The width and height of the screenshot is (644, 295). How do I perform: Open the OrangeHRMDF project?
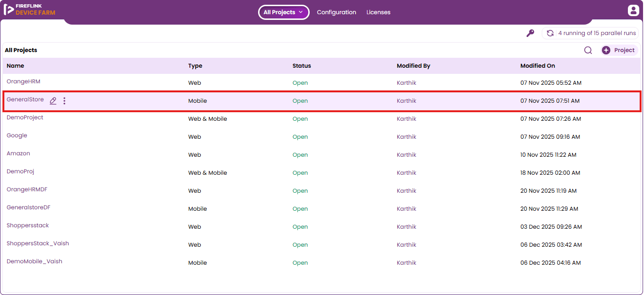27,189
